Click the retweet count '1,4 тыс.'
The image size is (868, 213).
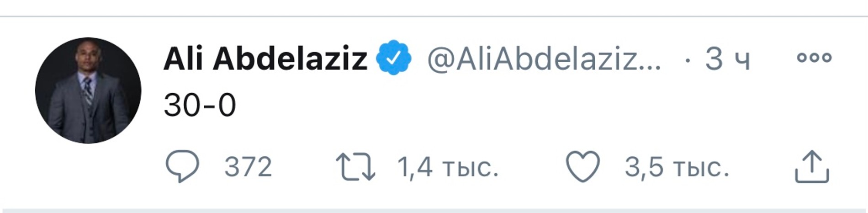pos(448,167)
